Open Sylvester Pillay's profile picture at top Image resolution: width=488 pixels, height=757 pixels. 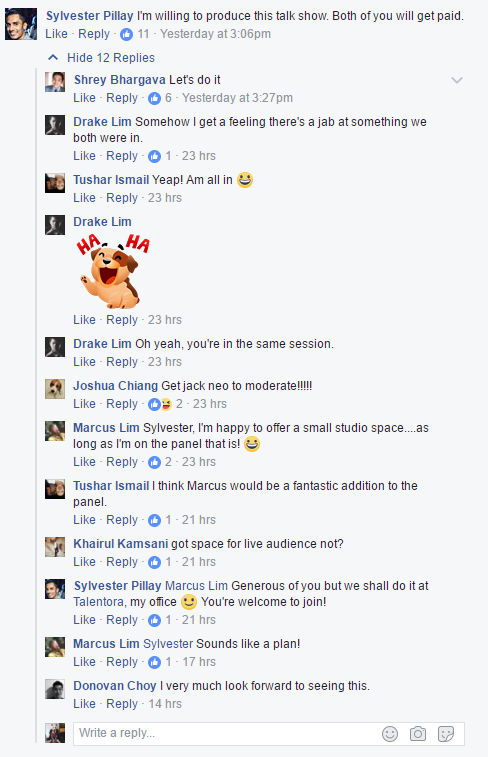pyautogui.click(x=21, y=24)
